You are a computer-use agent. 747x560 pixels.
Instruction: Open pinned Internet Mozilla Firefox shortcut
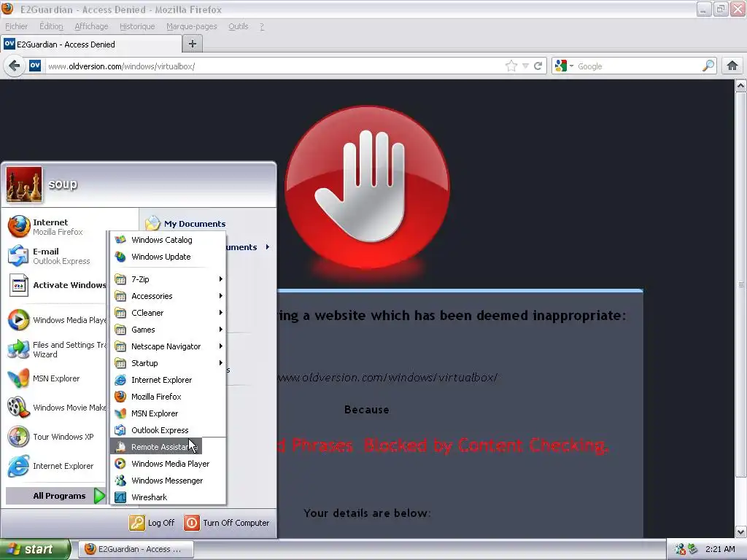click(56, 227)
